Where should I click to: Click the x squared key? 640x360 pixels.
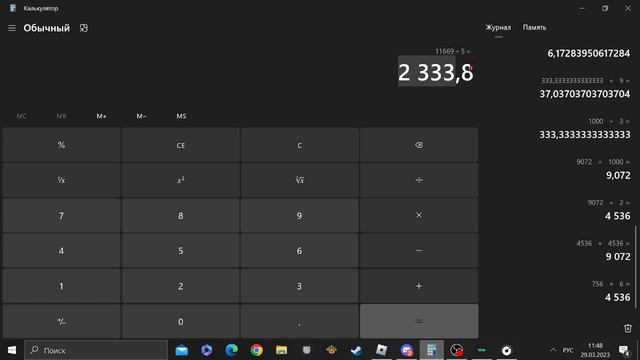[x=180, y=180]
